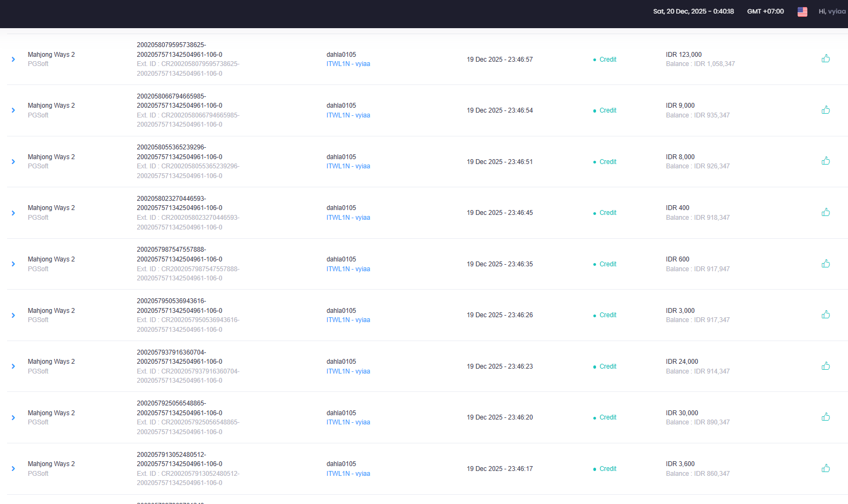Click thumbs-up icon for IDR 400 transaction
848x504 pixels.
coord(825,212)
